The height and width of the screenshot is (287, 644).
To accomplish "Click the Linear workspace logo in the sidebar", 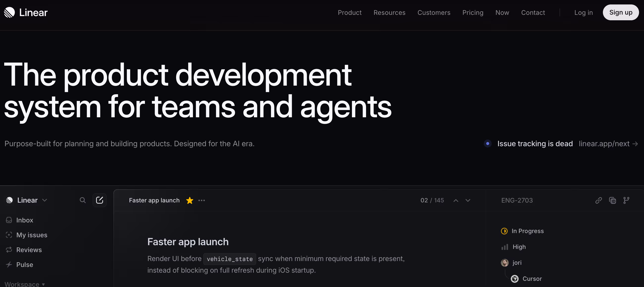I will point(9,200).
